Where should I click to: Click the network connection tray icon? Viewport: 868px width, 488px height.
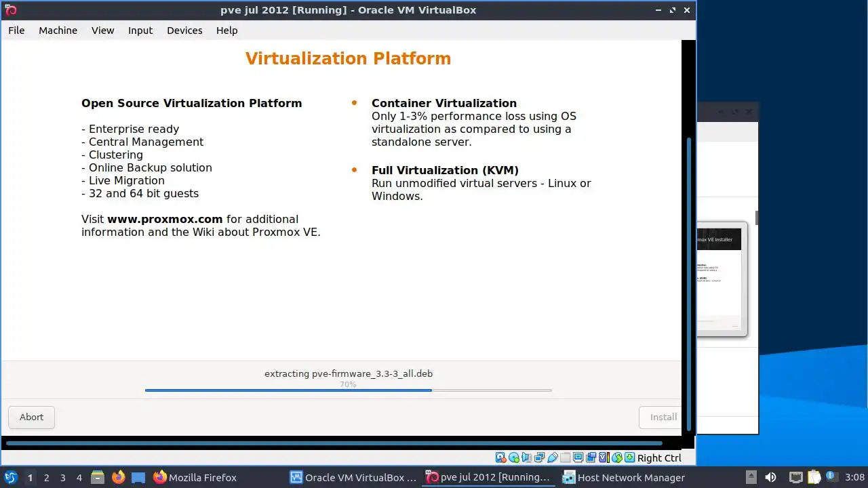[796, 477]
